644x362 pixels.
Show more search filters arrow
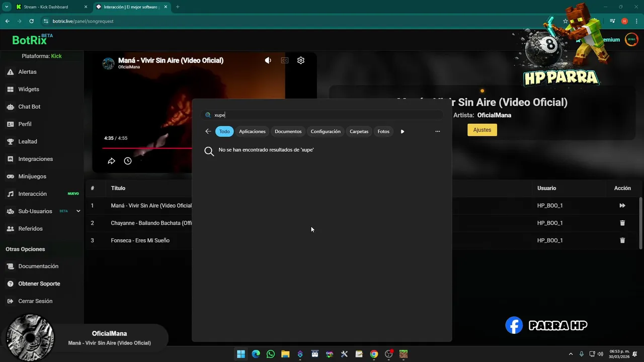(x=403, y=131)
